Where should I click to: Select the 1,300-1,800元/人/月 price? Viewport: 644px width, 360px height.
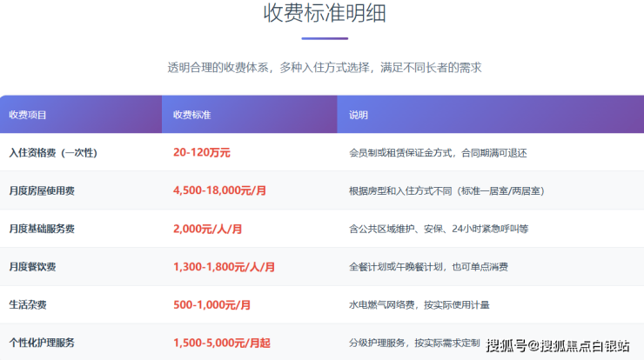point(225,267)
